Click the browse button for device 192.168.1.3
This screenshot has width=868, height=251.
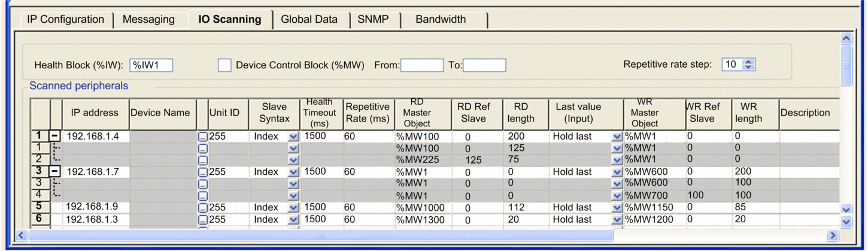click(203, 220)
